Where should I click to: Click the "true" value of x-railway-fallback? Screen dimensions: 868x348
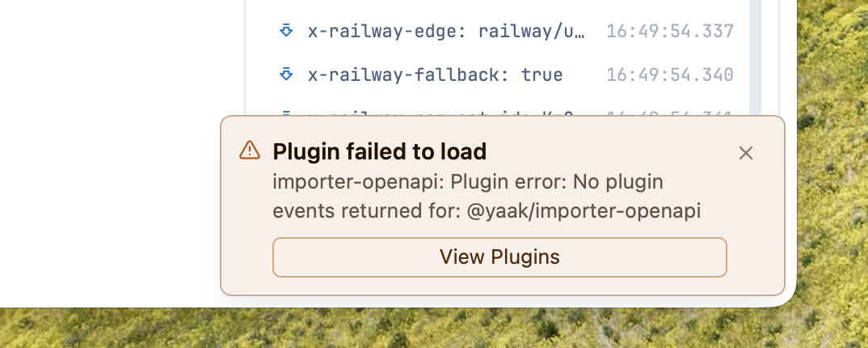[541, 75]
